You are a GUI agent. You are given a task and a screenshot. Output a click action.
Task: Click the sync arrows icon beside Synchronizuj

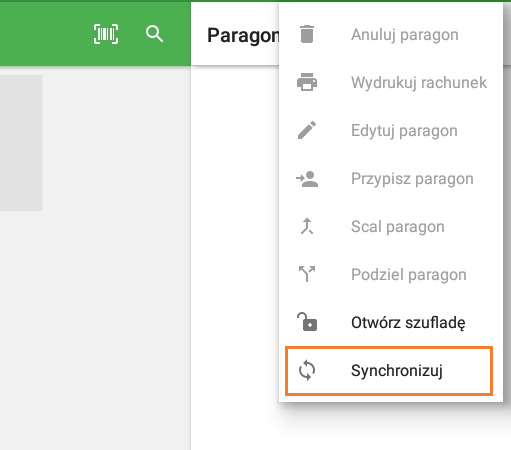(307, 370)
